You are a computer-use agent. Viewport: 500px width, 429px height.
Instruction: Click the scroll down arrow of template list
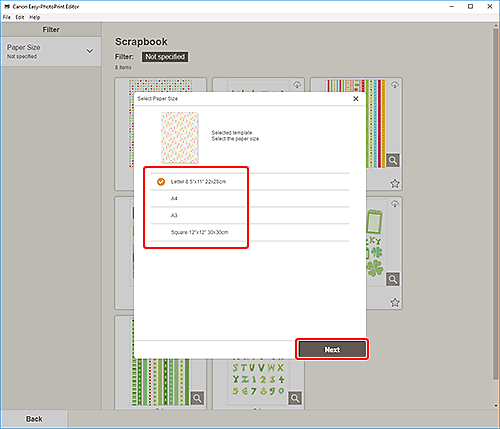click(496, 406)
